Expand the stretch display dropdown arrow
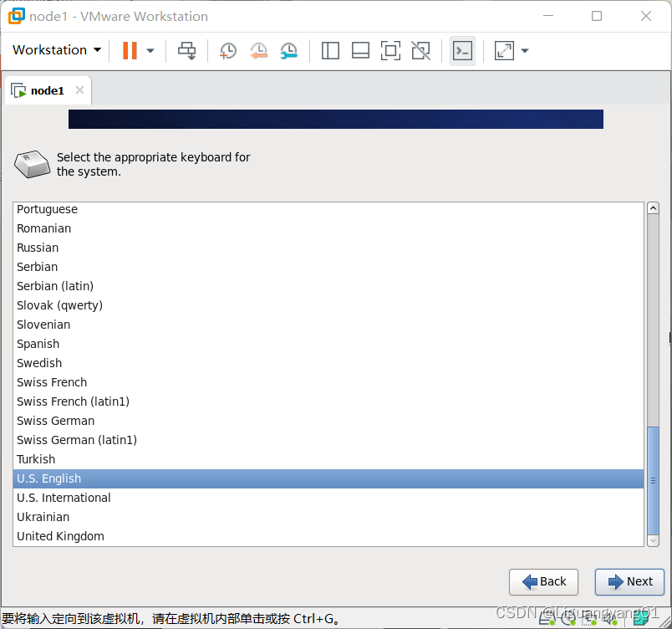 tap(525, 50)
